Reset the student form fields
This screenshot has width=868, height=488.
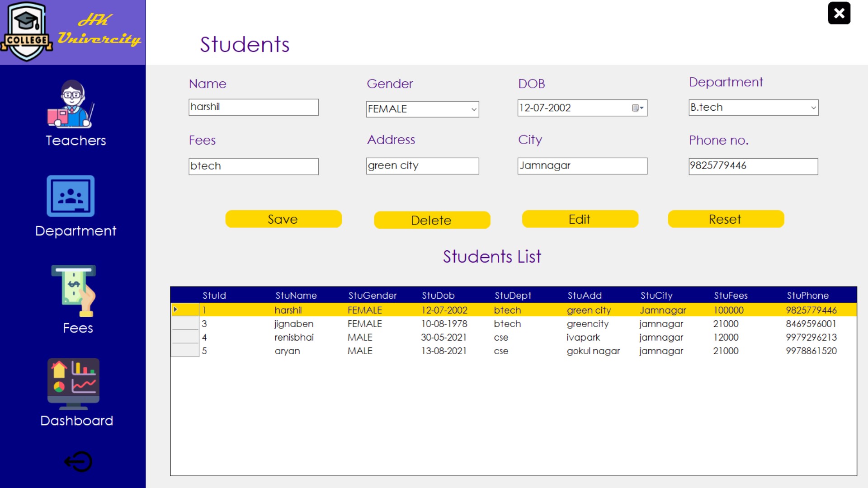click(x=725, y=219)
